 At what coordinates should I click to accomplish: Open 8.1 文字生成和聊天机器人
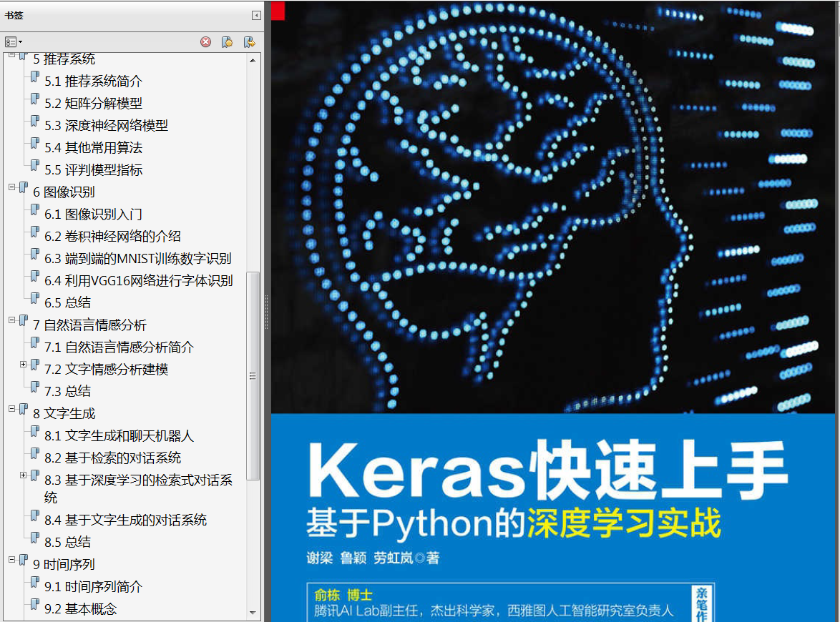point(119,436)
